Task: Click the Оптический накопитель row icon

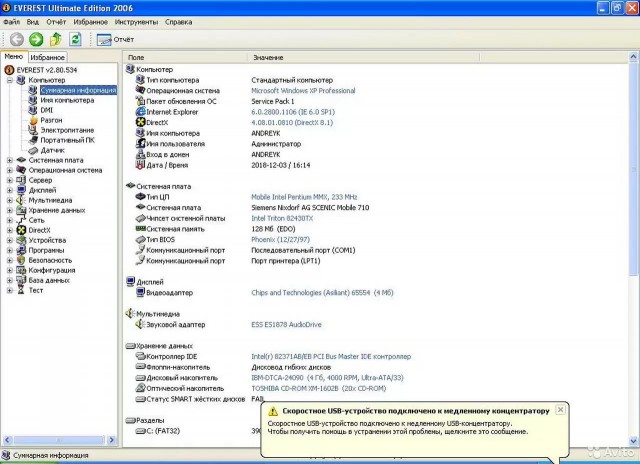Action: tap(140, 388)
